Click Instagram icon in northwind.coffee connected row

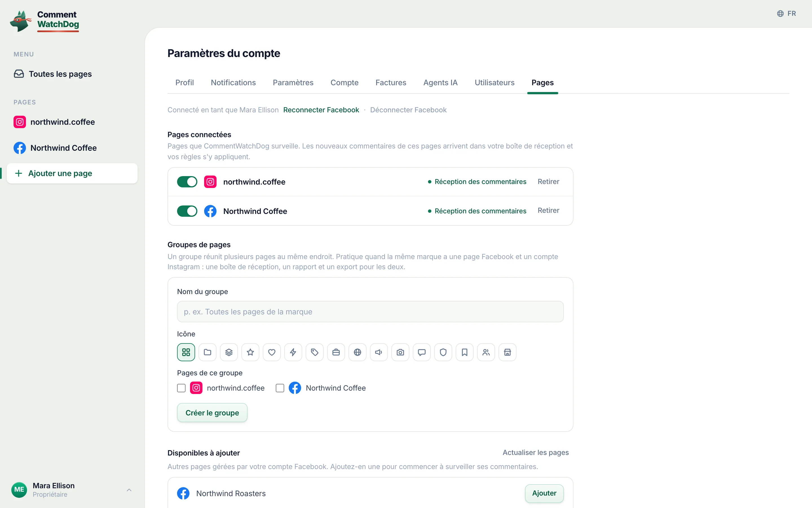coord(210,182)
